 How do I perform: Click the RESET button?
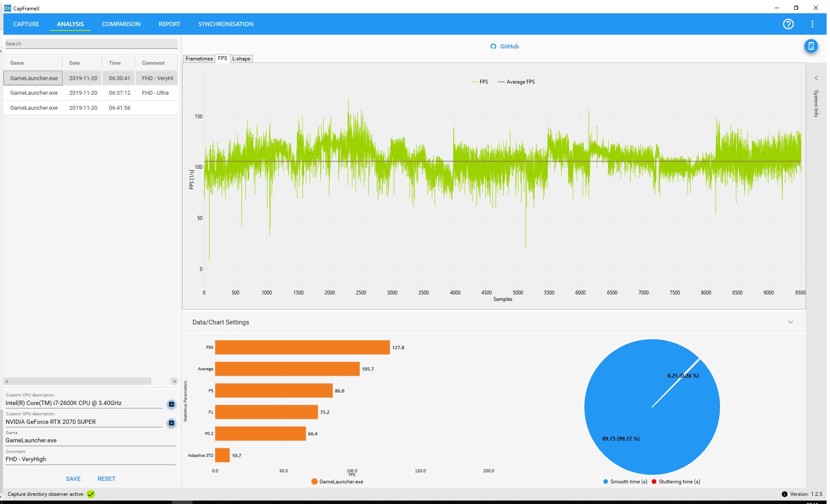(106, 479)
